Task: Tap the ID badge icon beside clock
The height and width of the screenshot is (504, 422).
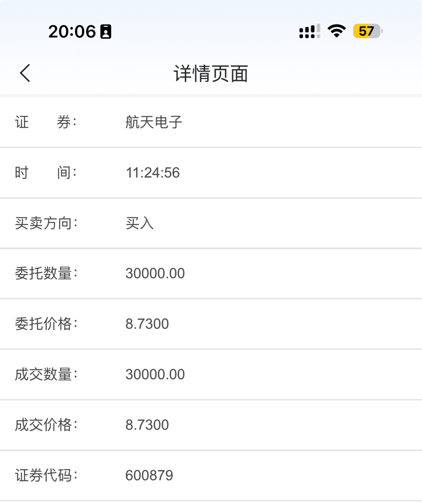Action: pyautogui.click(x=106, y=31)
